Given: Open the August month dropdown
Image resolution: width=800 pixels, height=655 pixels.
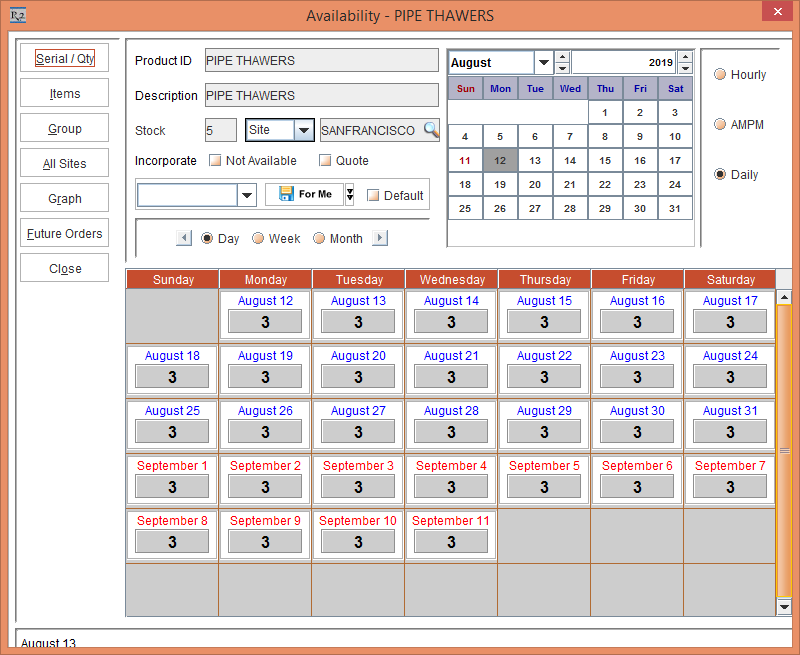Looking at the screenshot, I should point(543,62).
